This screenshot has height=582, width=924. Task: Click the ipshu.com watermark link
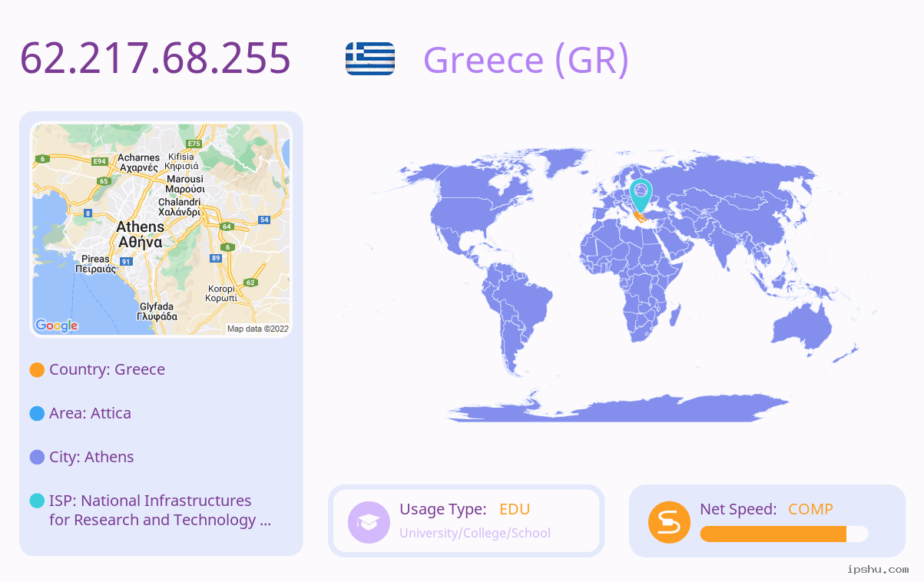[877, 569]
